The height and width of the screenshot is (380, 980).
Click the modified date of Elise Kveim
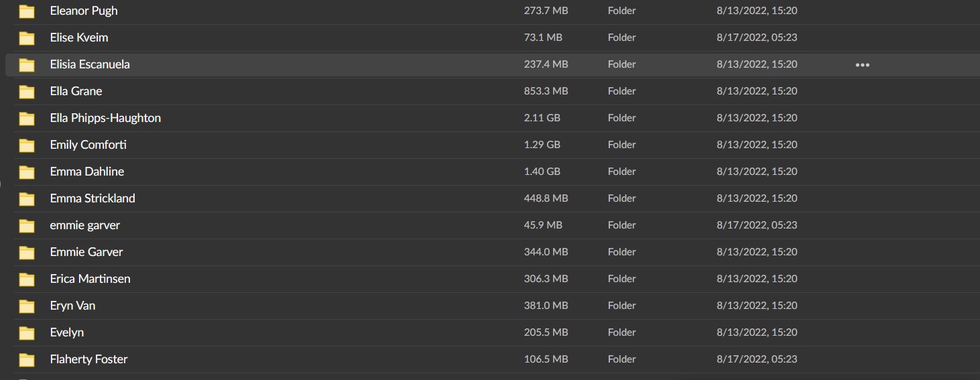pos(757,38)
